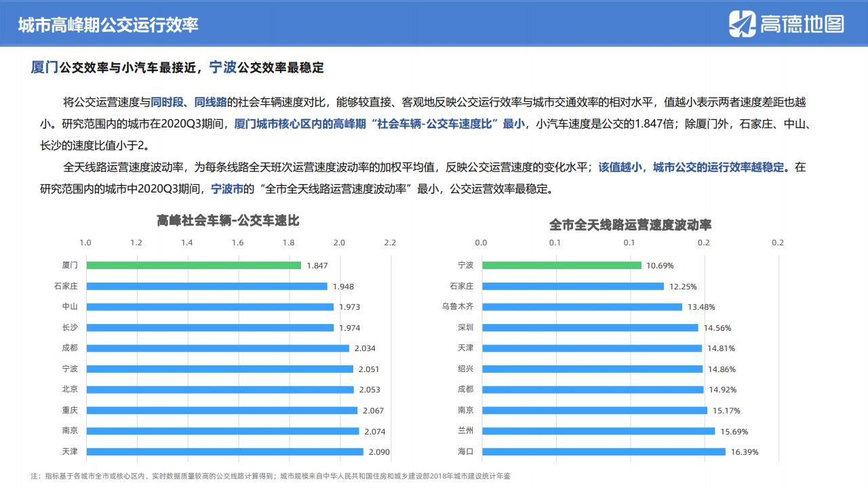This screenshot has width=868, height=488.
Task: Click 南京 label in speed-ratio chart
Action: [x=70, y=430]
